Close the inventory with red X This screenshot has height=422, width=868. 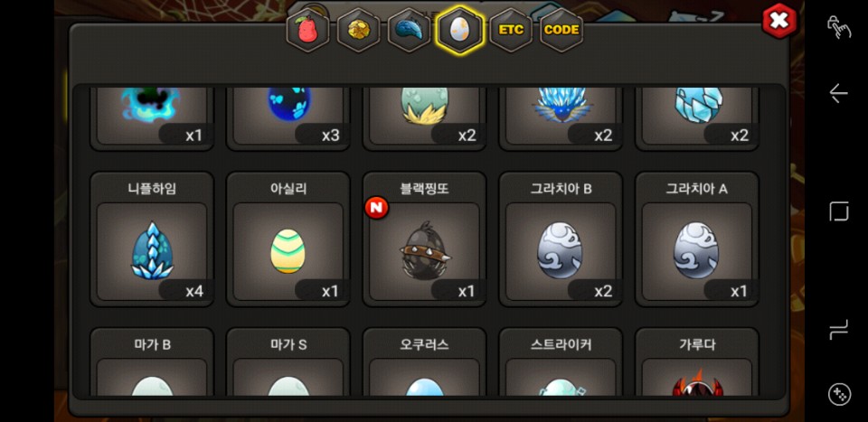click(778, 21)
